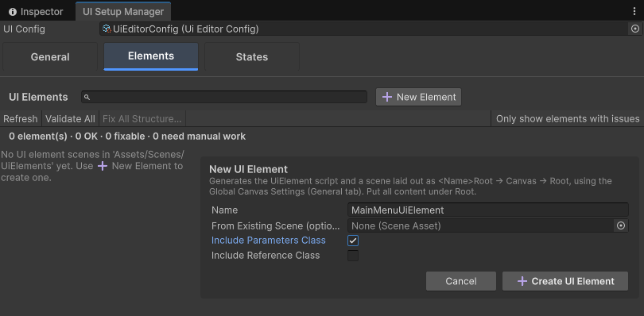Open the panel's three-dot options menu
The image size is (644, 316).
point(634,11)
